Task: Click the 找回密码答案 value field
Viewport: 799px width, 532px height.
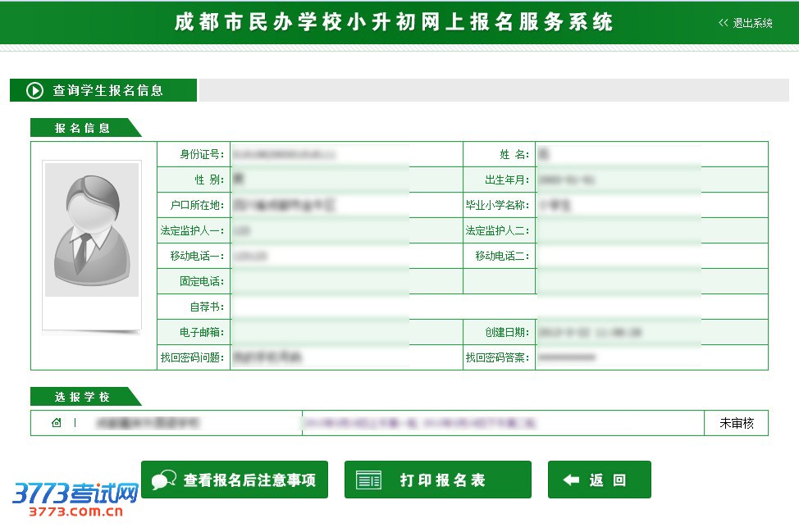Action: pyautogui.click(x=651, y=357)
